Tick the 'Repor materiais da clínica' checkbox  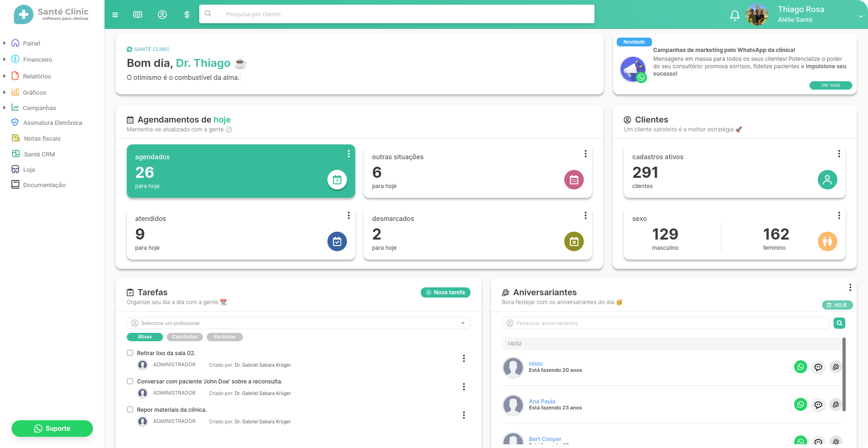click(130, 409)
